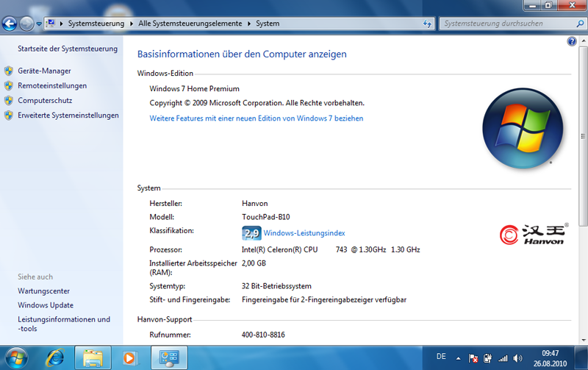The height and width of the screenshot is (370, 588).
Task: Open recent pages dropdown next to Forward
Action: pyautogui.click(x=39, y=24)
